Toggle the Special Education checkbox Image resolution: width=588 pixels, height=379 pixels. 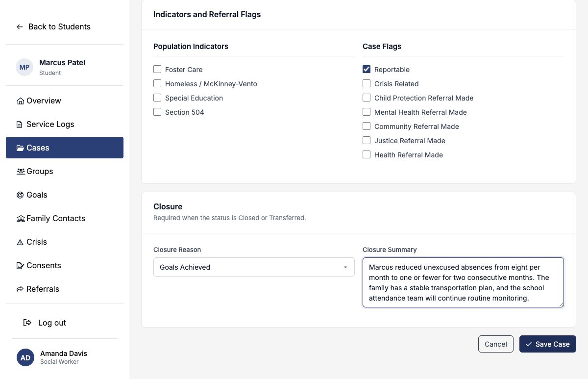tap(157, 98)
